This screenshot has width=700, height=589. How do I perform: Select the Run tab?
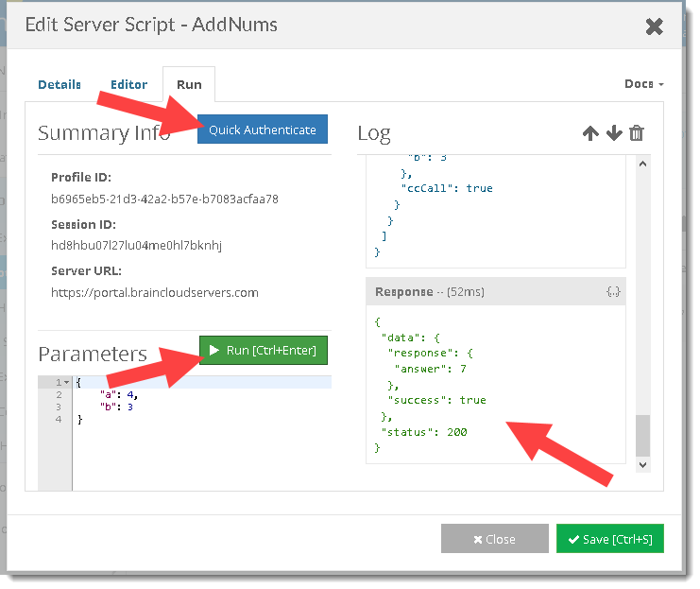[189, 84]
